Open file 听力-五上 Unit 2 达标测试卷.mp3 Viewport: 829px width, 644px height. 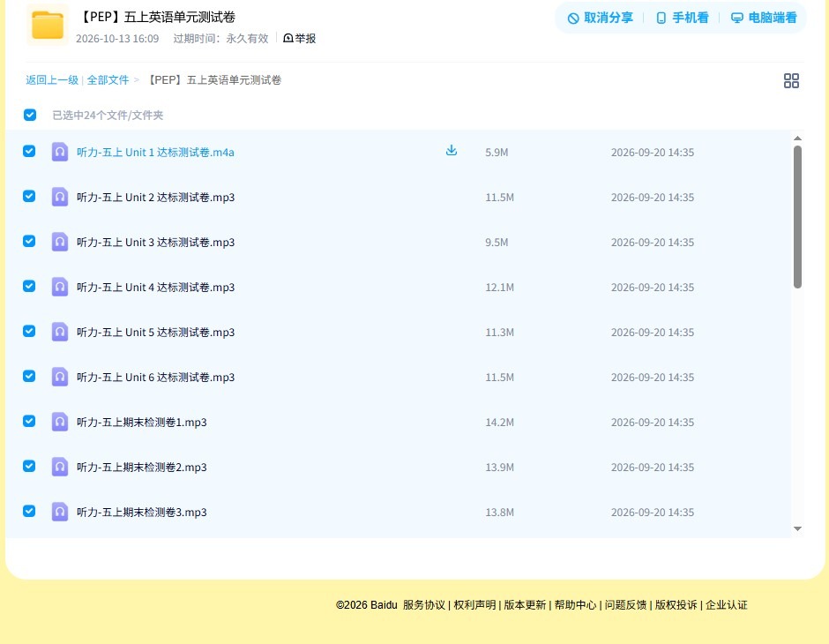[155, 198]
